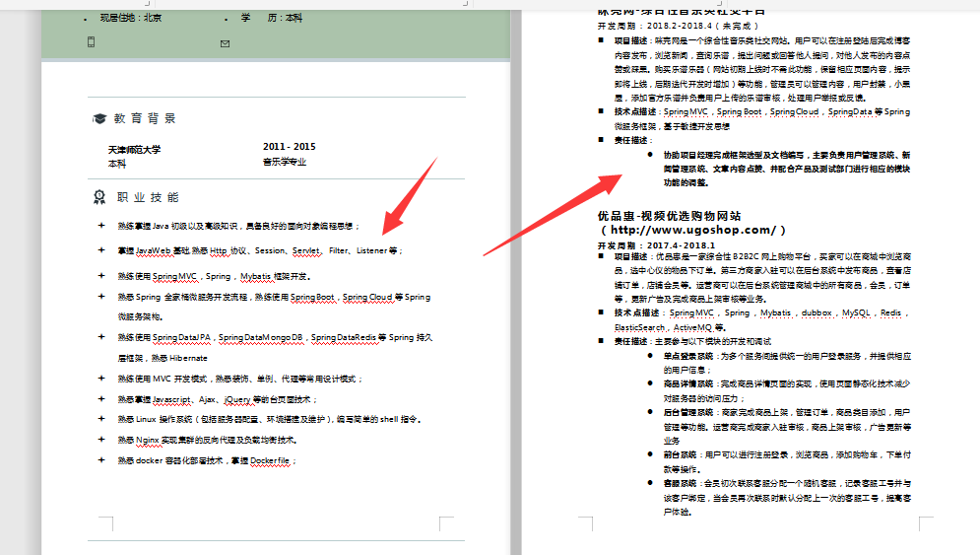980x555 pixels.
Task: Click the phone icon in resume header
Action: tap(92, 42)
